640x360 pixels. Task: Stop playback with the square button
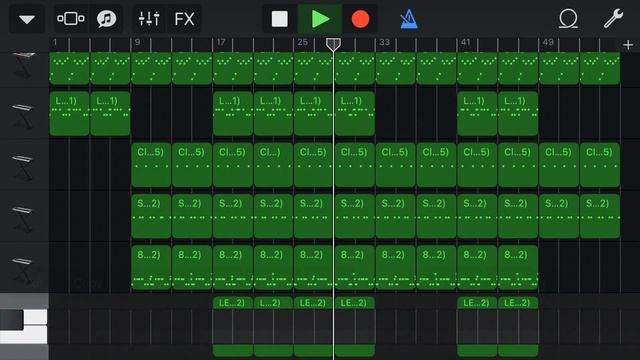tap(280, 19)
